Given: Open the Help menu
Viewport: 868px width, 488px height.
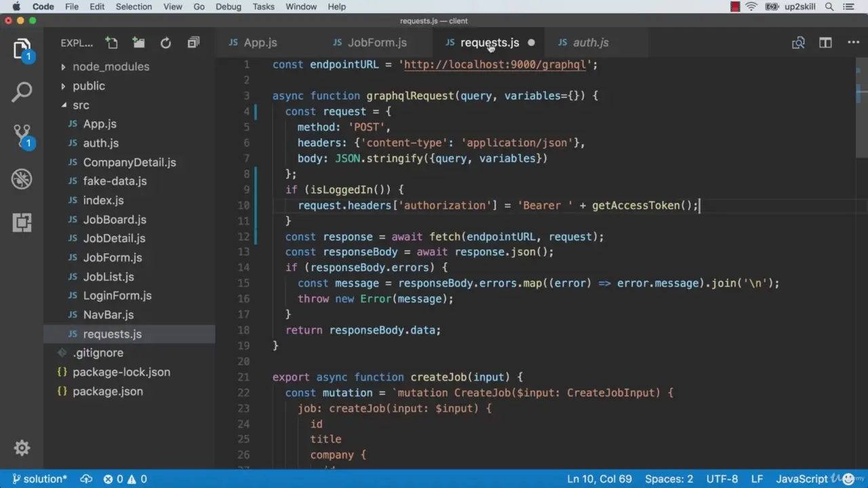Looking at the screenshot, I should (x=337, y=7).
